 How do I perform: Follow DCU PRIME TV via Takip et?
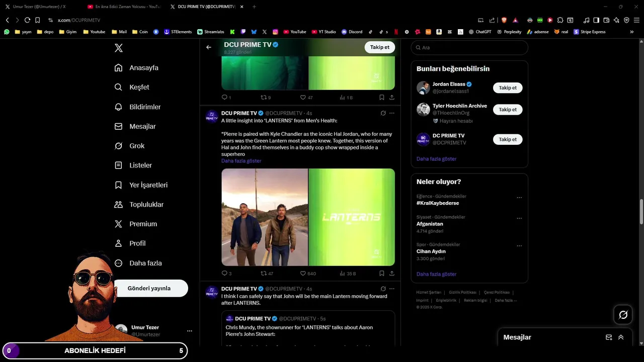coord(379,47)
